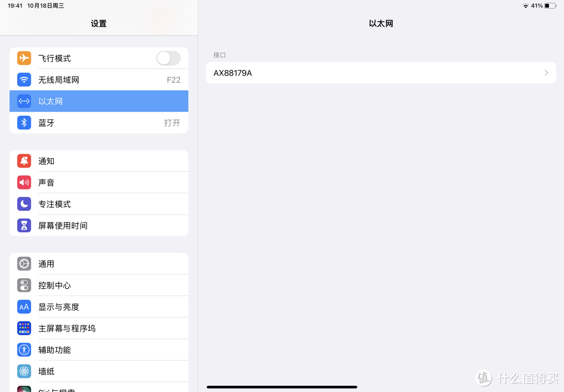Screen dimensions: 564x392
Task: Select the 以太网 sidebar entry
Action: [x=99, y=101]
